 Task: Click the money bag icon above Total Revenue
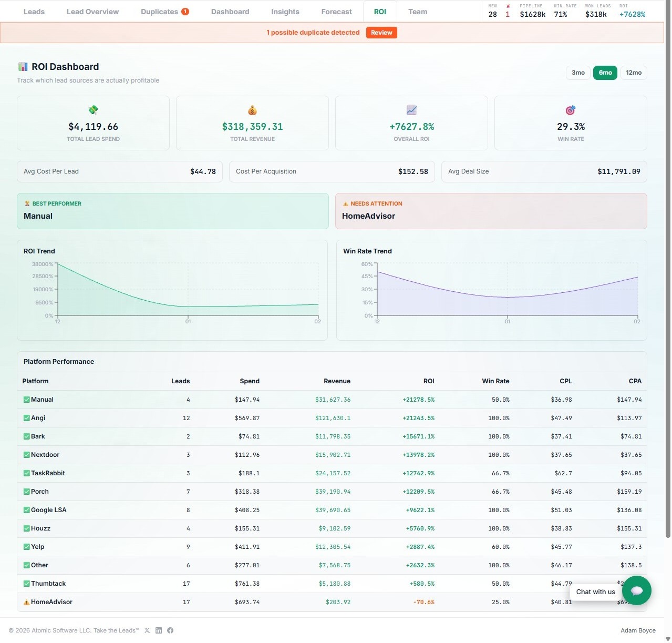click(252, 110)
